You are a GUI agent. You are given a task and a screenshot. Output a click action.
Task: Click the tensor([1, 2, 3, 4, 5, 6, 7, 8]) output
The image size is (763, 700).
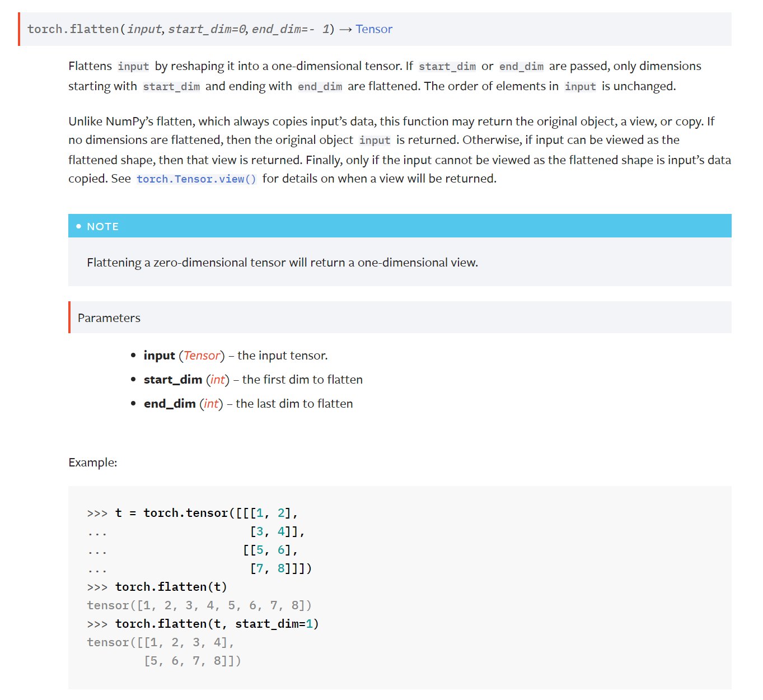click(x=199, y=605)
